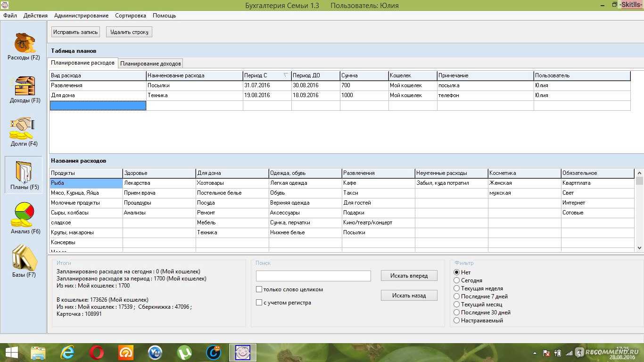Select the Планирование расходов tab
The height and width of the screenshot is (362, 644).
[83, 63]
